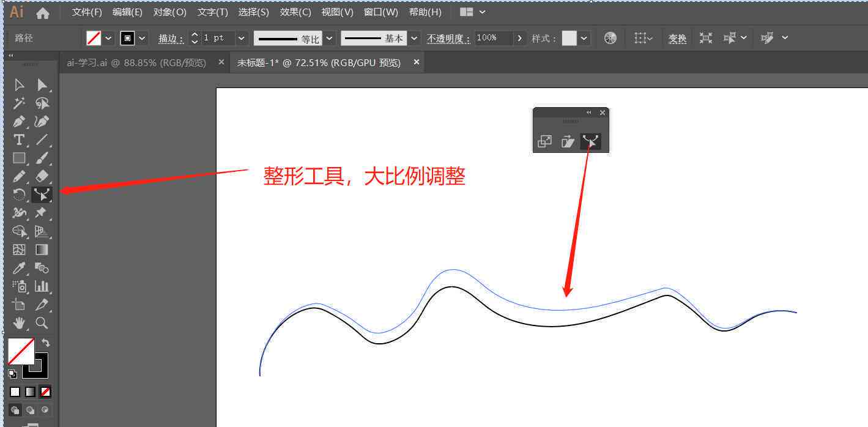
Task: Switch to Draw Inside mode
Action: pyautogui.click(x=44, y=410)
